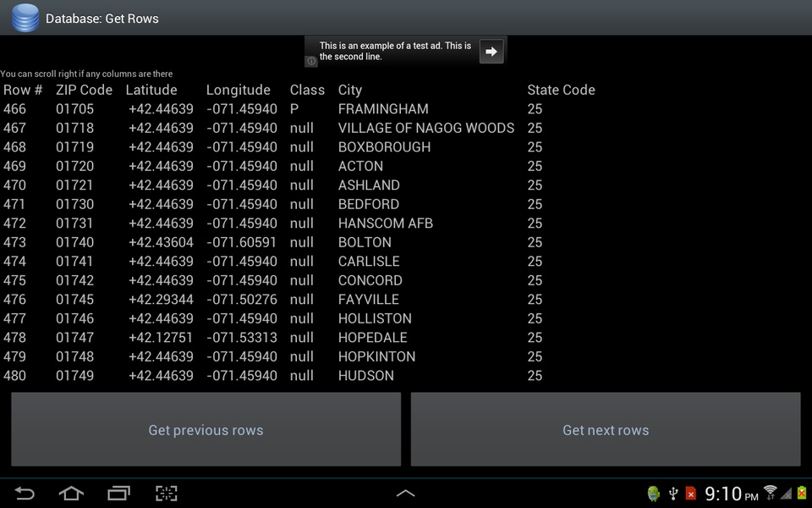Click ZIP code 01745

(x=74, y=300)
